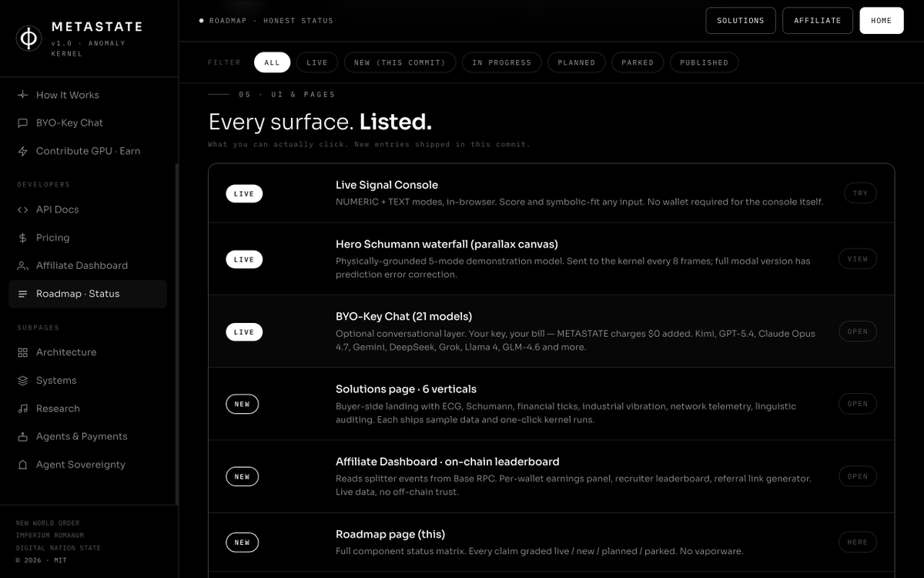Click Here button on Roadmap page row
The image size is (924, 578).
pos(858,542)
